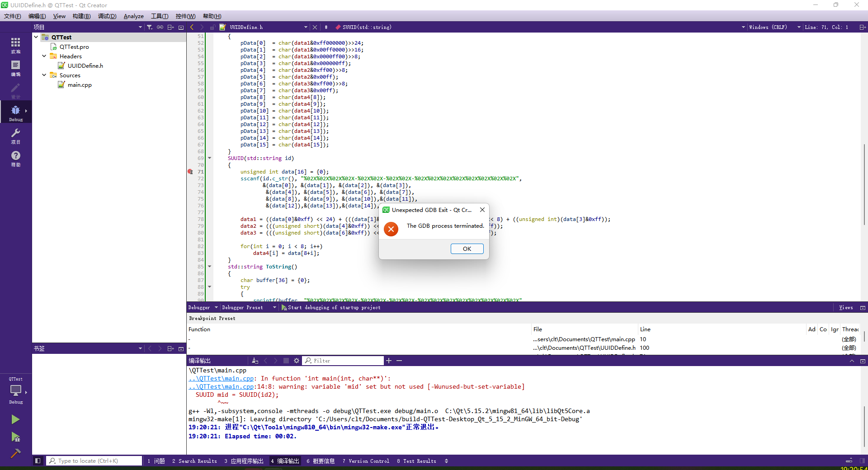868x470 pixels.
Task: Split the editor view with plus icon
Action: (x=862, y=27)
